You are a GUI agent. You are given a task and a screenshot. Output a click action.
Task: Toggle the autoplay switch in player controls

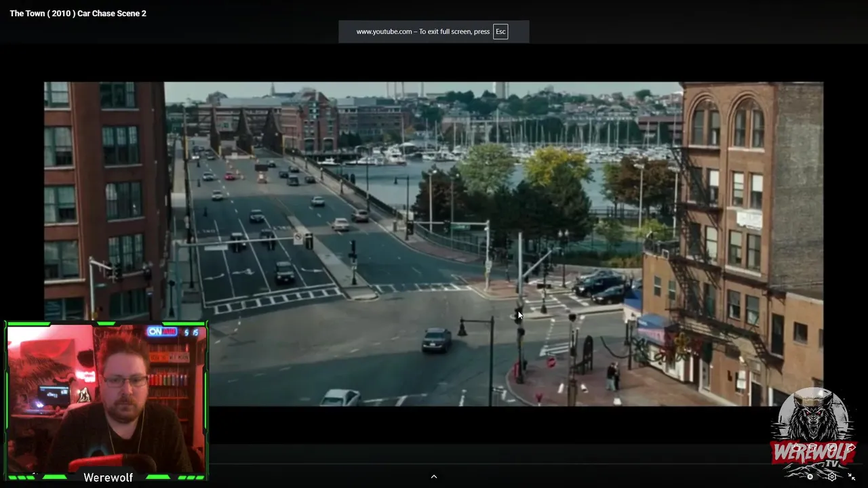point(812,476)
